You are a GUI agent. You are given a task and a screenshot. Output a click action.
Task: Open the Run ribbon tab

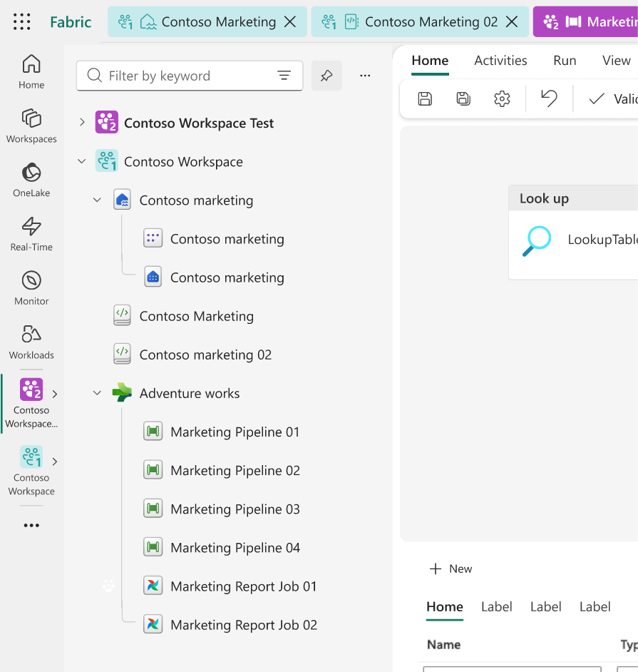pyautogui.click(x=565, y=61)
